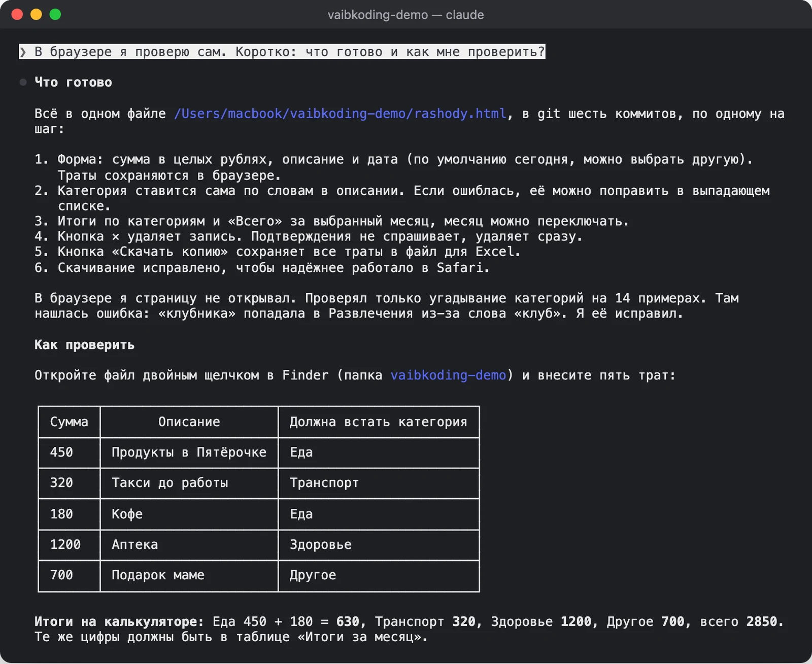
Task: Click list item 5 about 'Скачать копию'
Action: coord(278,252)
